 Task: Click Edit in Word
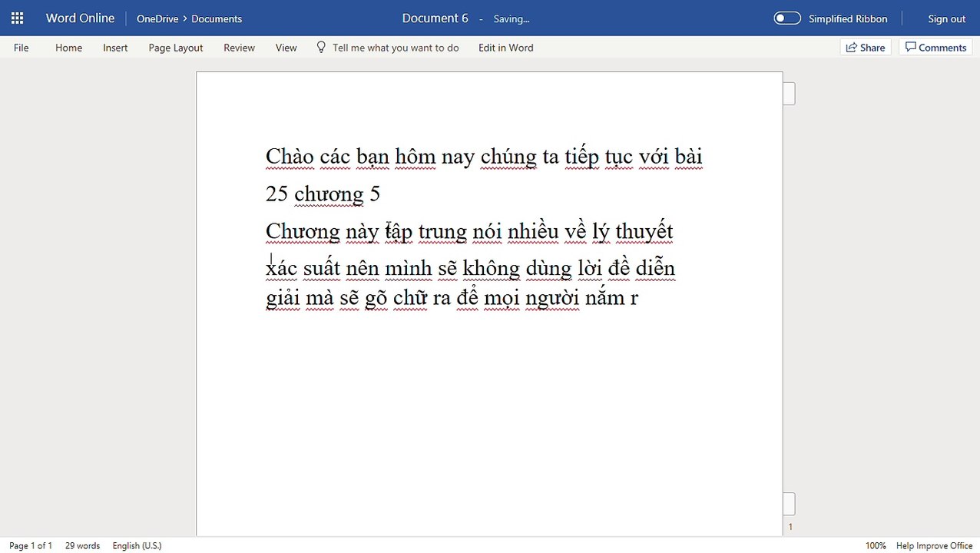505,48
